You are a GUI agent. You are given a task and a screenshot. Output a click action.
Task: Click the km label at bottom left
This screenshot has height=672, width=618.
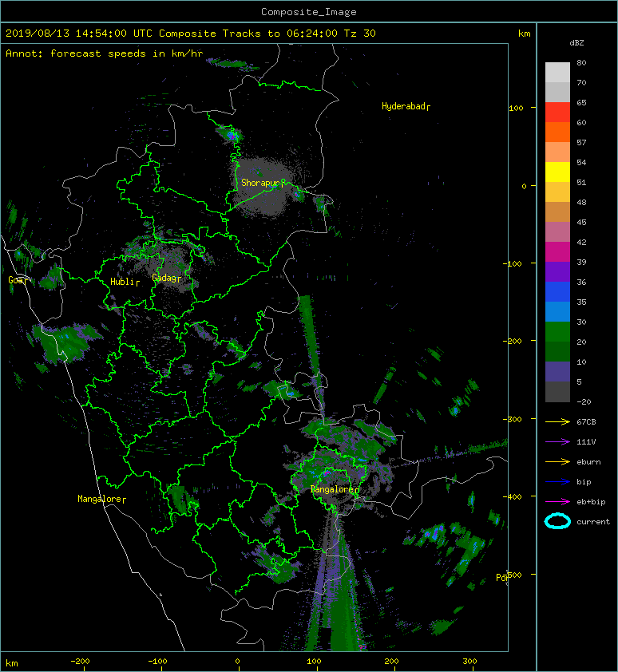12,663
